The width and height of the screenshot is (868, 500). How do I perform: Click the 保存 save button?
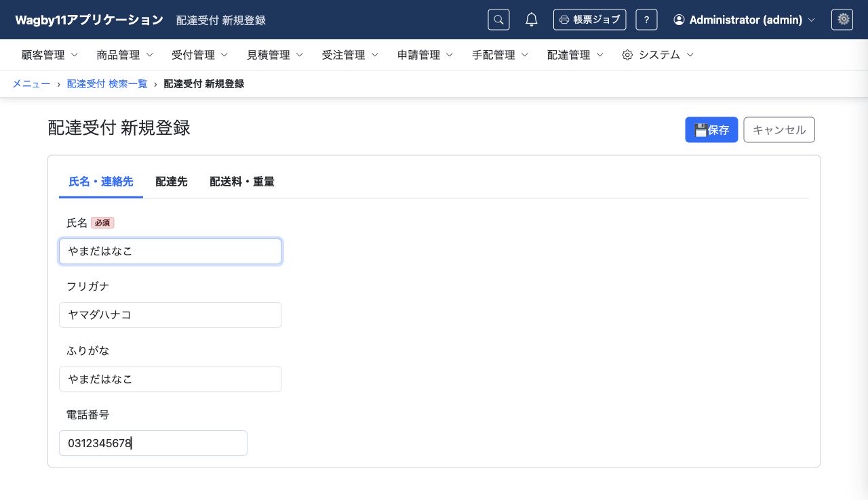point(711,130)
